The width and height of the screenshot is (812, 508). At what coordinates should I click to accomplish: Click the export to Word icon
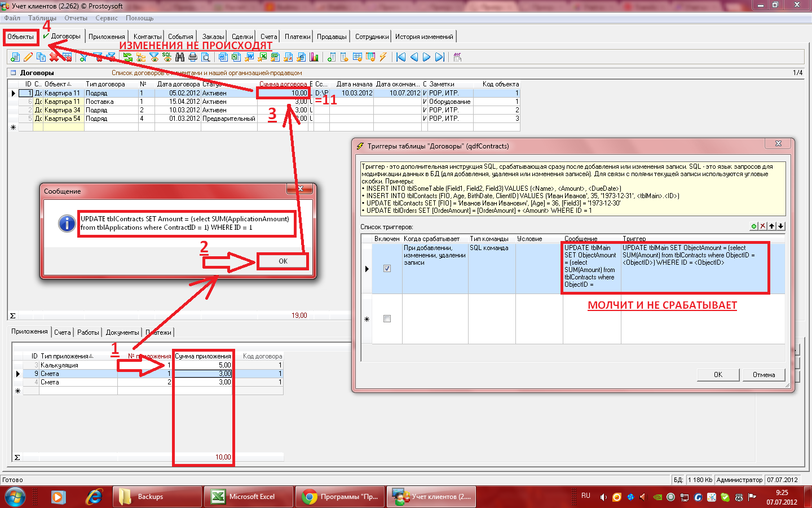point(223,57)
